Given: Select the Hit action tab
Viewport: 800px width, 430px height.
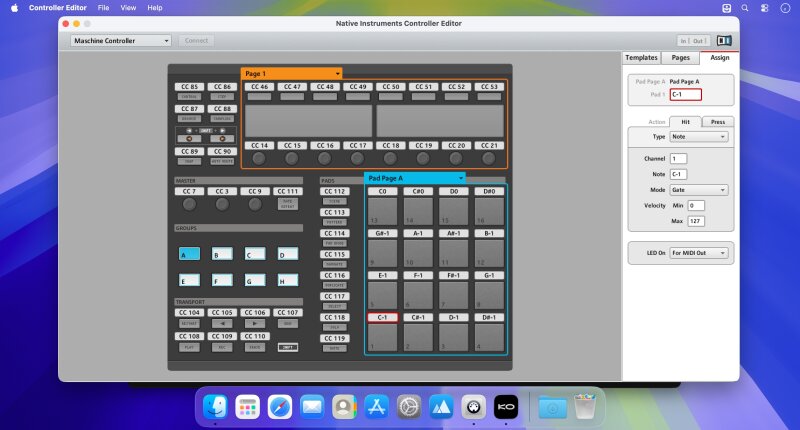Looking at the screenshot, I should point(685,122).
